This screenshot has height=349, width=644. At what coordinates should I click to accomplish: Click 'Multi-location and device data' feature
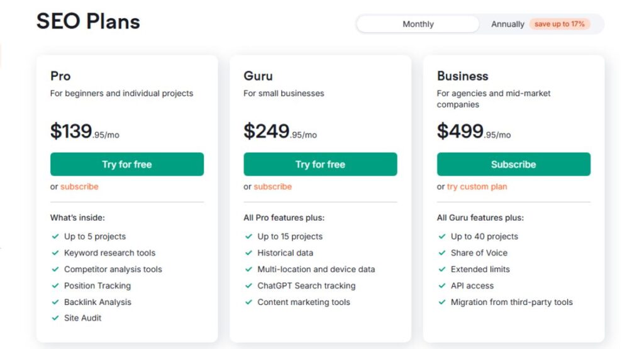point(316,269)
